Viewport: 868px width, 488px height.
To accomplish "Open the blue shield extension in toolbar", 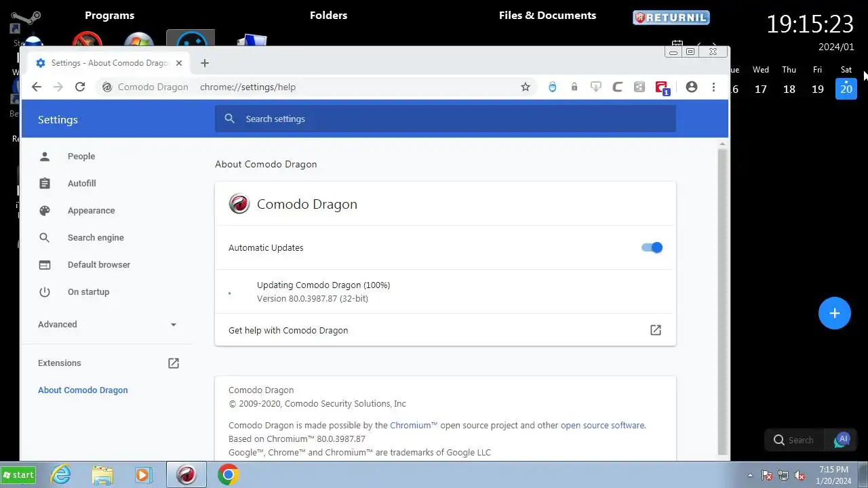I will [x=553, y=87].
